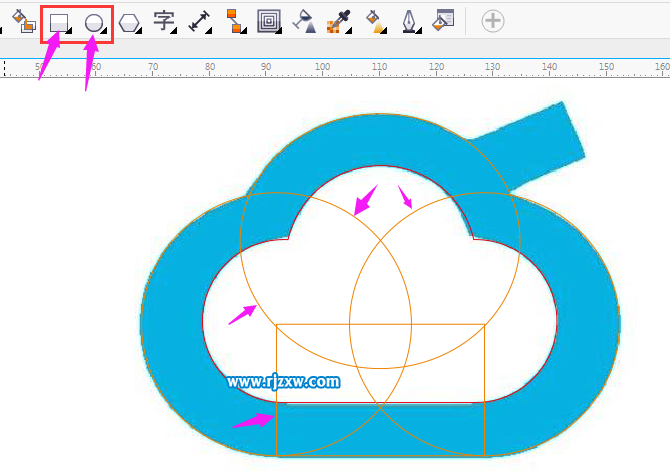The height and width of the screenshot is (475, 670).
Task: Select the Outline Pen tool
Action: (411, 21)
